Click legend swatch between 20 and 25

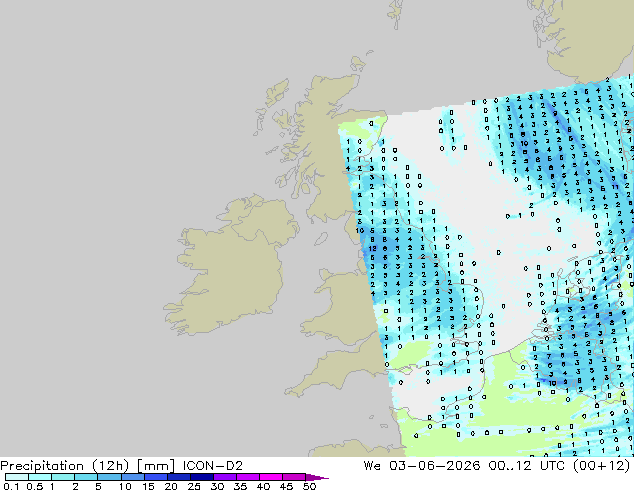(x=178, y=477)
